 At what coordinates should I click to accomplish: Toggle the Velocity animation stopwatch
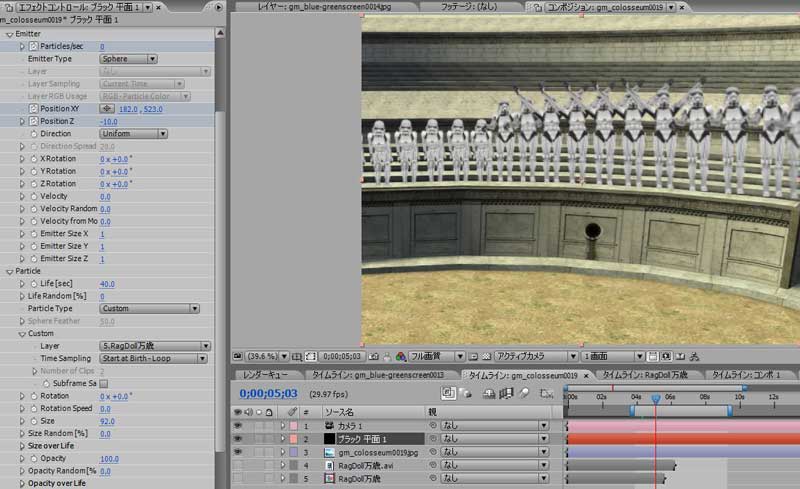pos(33,196)
